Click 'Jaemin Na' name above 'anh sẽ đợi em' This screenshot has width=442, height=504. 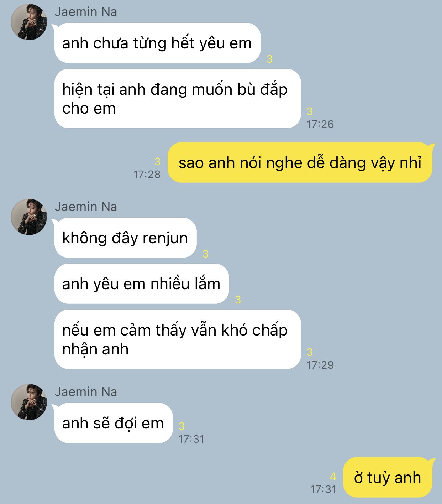pyautogui.click(x=86, y=392)
